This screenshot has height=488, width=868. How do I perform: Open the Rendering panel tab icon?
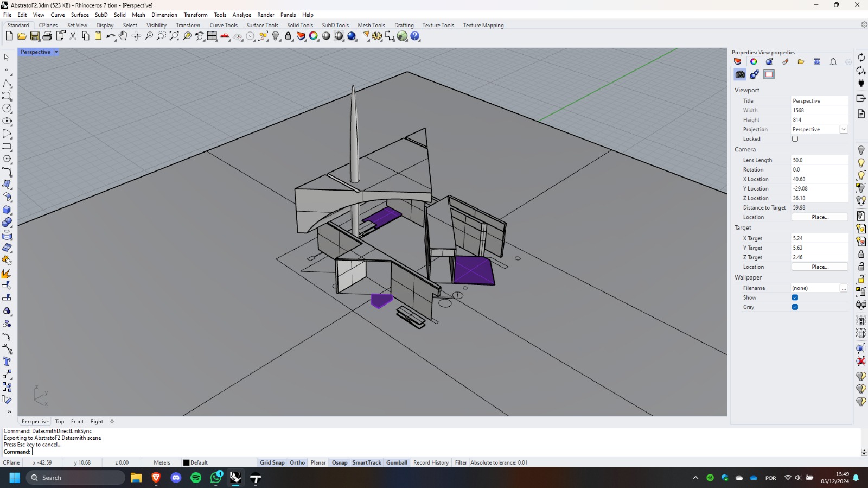point(769,61)
